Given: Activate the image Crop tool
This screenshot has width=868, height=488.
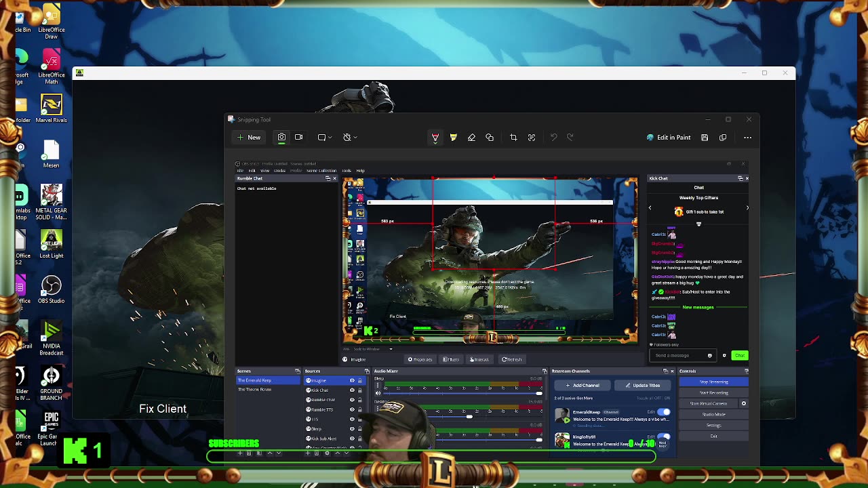Looking at the screenshot, I should [x=513, y=138].
